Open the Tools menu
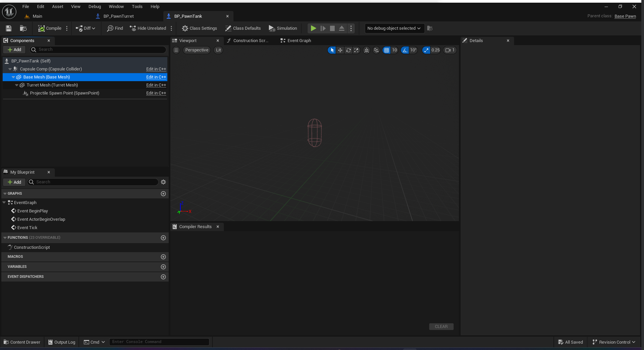The height and width of the screenshot is (350, 644). click(x=137, y=6)
